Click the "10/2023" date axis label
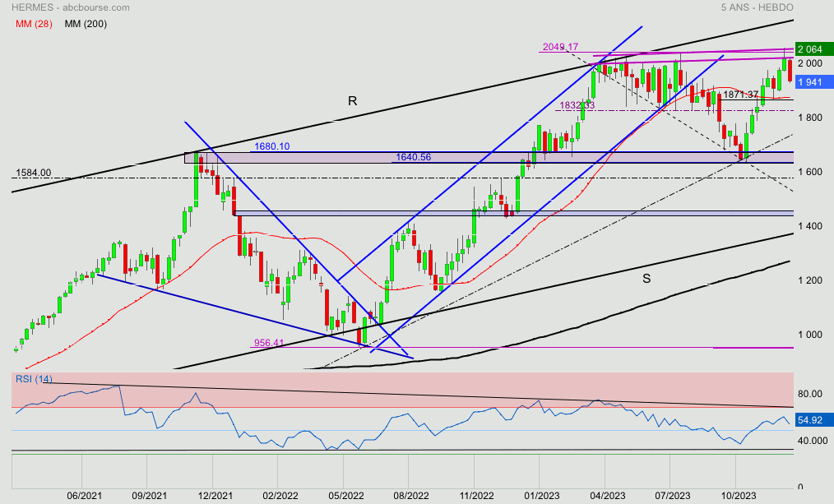Screen dimensions: 834x504 (x=737, y=496)
